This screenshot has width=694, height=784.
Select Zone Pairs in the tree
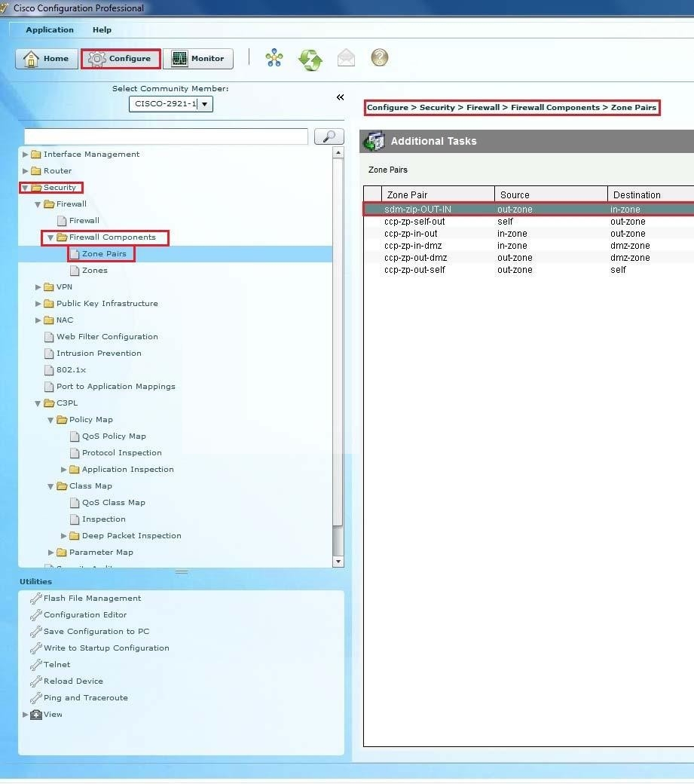(x=104, y=254)
